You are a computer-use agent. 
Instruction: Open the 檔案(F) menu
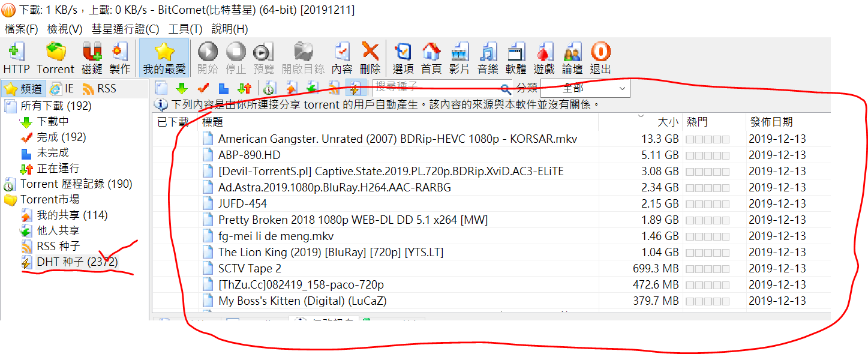(x=21, y=29)
